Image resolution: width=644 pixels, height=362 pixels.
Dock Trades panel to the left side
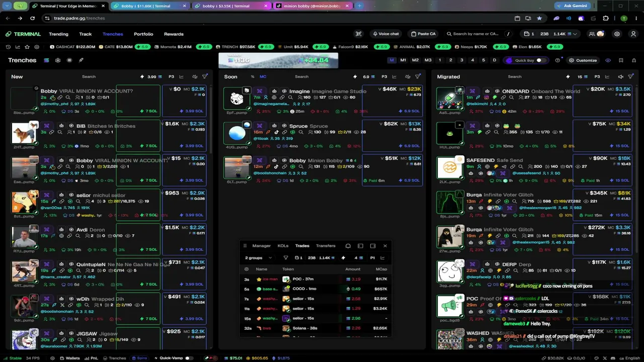[x=360, y=246]
